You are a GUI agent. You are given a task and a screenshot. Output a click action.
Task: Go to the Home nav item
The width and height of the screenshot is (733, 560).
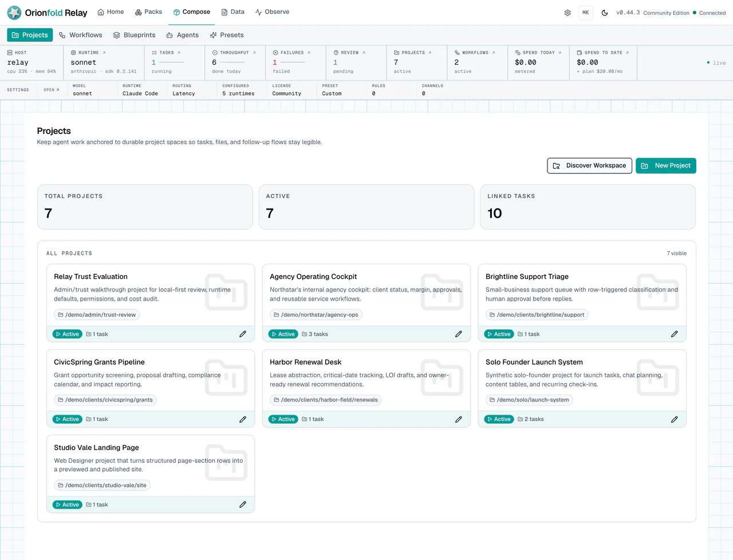pos(111,12)
